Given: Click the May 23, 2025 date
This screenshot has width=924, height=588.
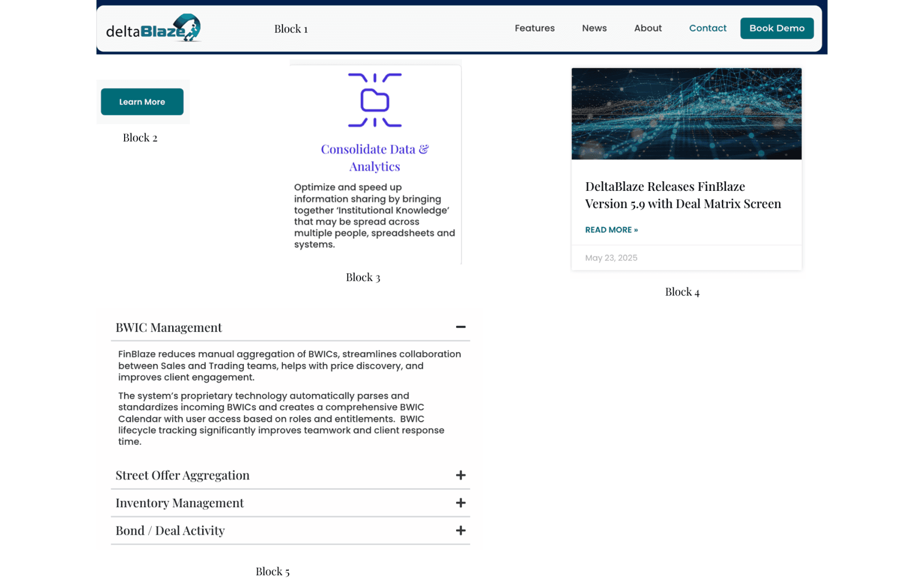Looking at the screenshot, I should pyautogui.click(x=611, y=258).
